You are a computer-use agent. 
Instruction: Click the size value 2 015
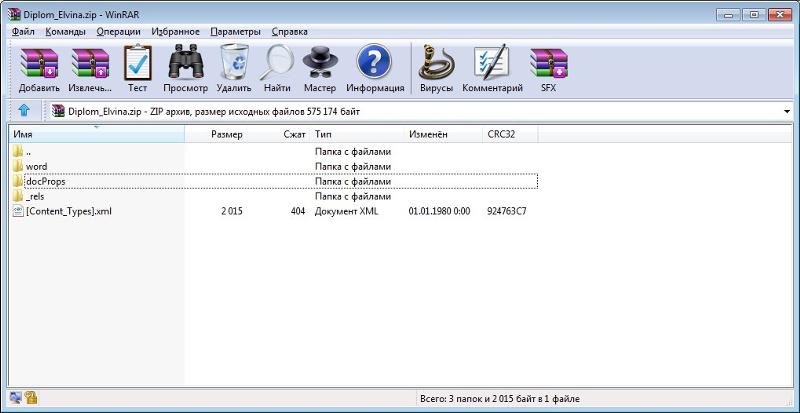(232, 211)
